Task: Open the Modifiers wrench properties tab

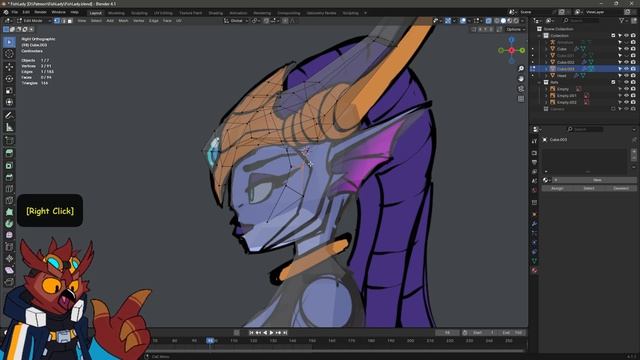Action: 534,224
